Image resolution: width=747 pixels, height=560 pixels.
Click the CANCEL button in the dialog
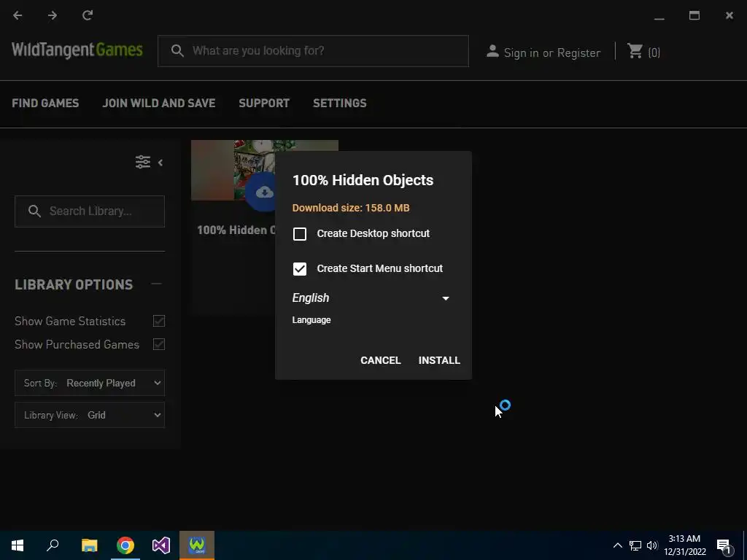click(x=381, y=360)
